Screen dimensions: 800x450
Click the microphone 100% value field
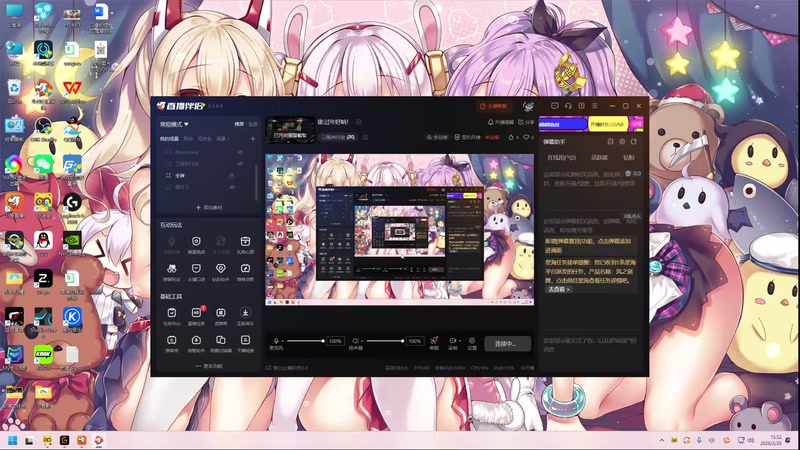pos(335,341)
